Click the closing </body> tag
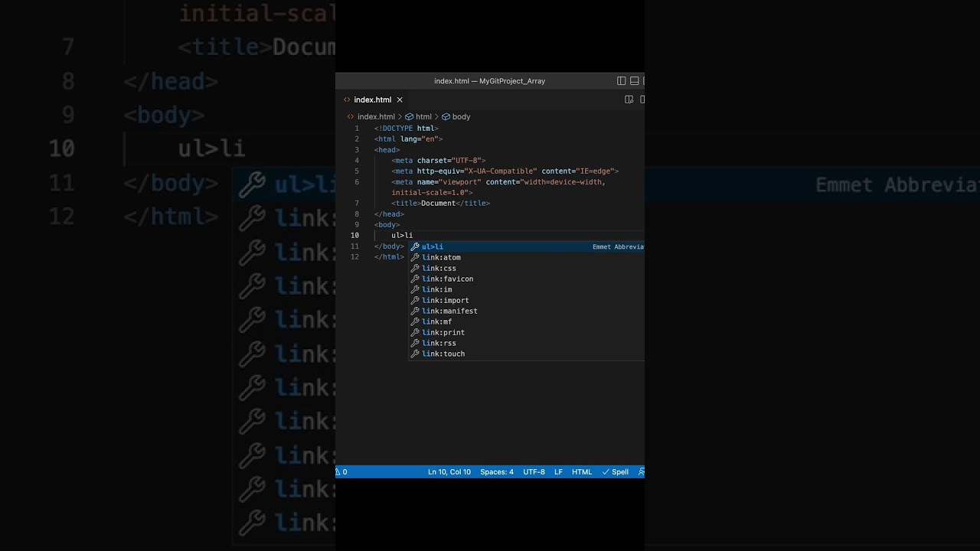 [x=389, y=246]
